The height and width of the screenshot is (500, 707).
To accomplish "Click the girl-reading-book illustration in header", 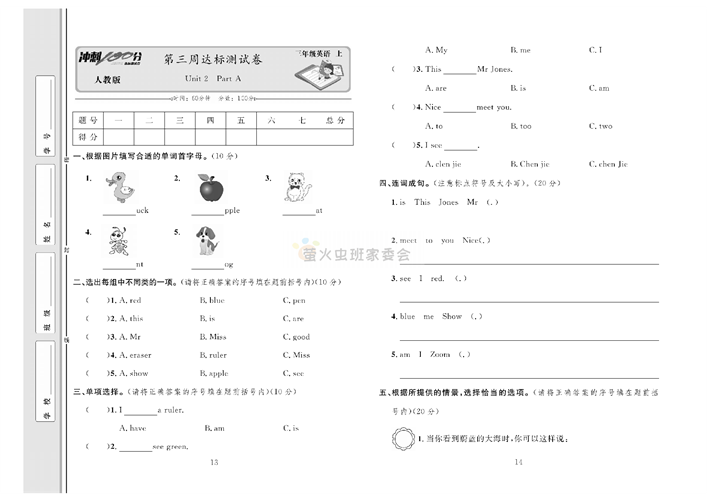I will point(319,75).
